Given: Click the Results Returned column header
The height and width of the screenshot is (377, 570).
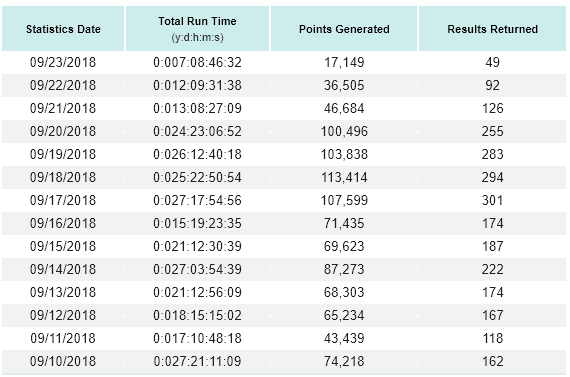Looking at the screenshot, I should [x=493, y=29].
